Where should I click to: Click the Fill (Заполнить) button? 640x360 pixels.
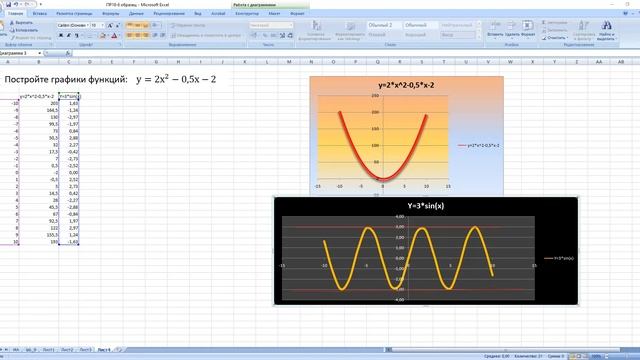554,30
